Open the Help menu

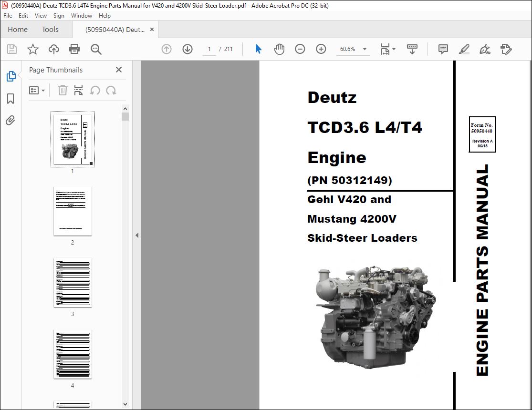point(104,16)
